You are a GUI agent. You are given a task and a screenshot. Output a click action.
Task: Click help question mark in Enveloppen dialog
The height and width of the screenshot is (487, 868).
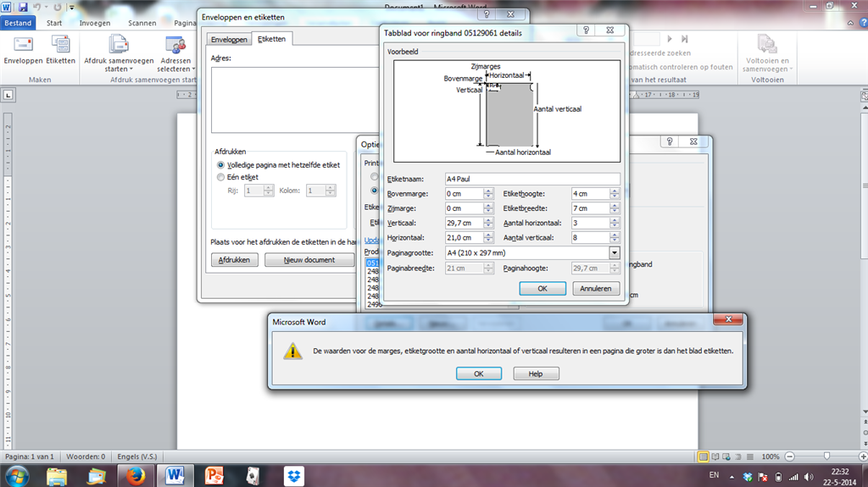tap(487, 14)
